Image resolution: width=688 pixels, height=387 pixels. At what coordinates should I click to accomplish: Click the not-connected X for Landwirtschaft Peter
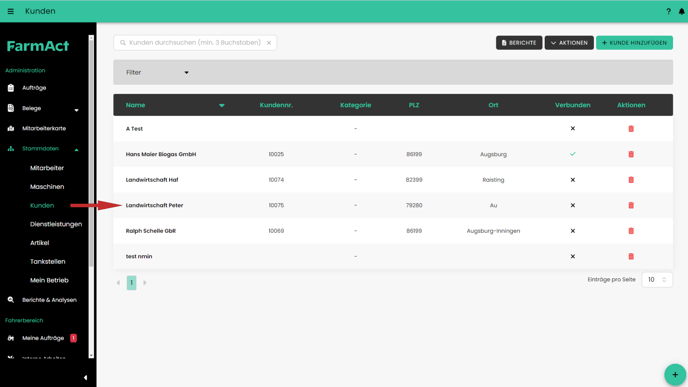click(x=573, y=205)
